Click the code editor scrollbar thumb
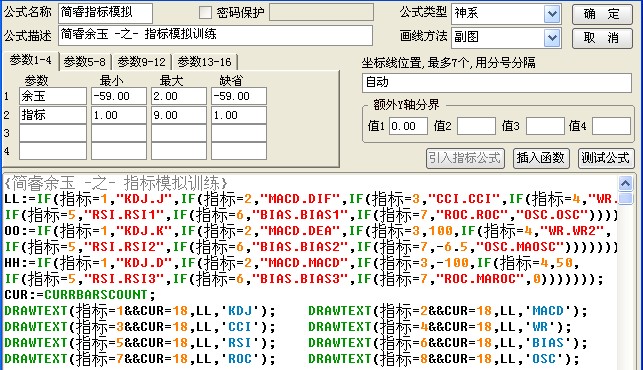643x370 pixels. point(625,198)
